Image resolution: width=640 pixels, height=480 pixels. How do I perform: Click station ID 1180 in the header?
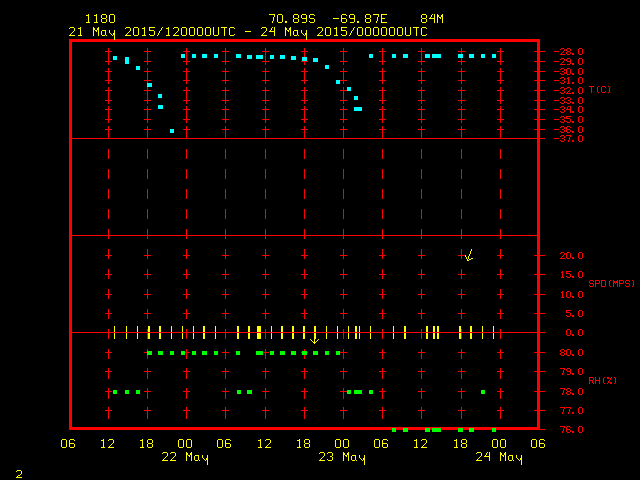click(x=100, y=19)
